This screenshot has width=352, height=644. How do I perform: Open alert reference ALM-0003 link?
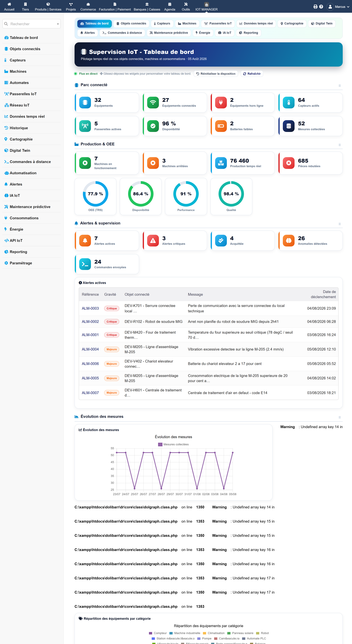click(90, 308)
